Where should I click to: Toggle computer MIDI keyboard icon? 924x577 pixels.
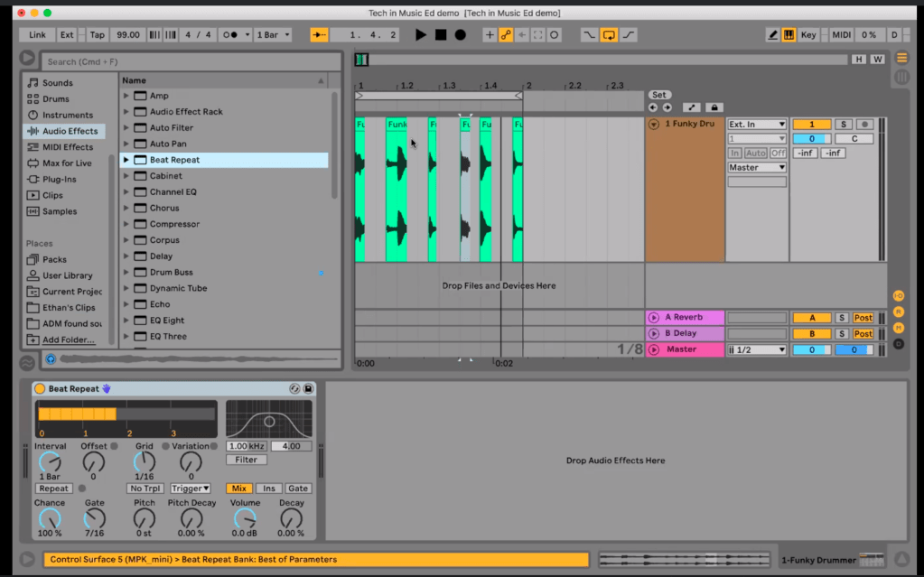click(x=789, y=35)
